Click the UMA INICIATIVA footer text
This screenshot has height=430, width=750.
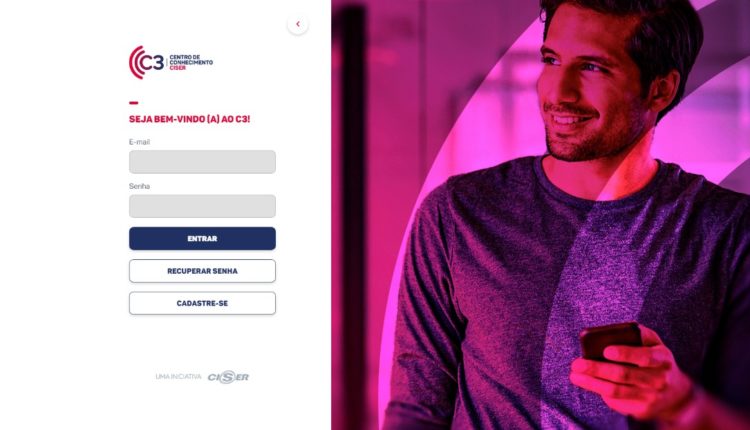click(x=178, y=377)
